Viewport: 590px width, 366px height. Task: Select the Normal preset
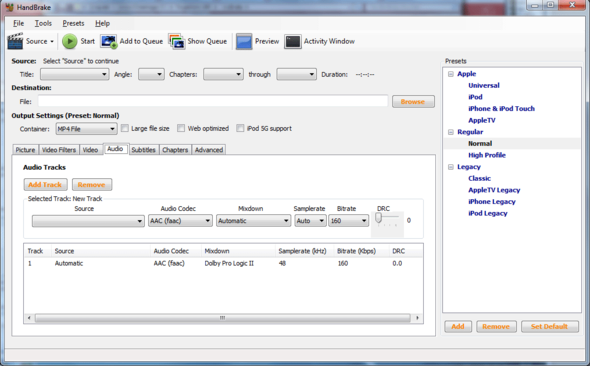(x=480, y=143)
